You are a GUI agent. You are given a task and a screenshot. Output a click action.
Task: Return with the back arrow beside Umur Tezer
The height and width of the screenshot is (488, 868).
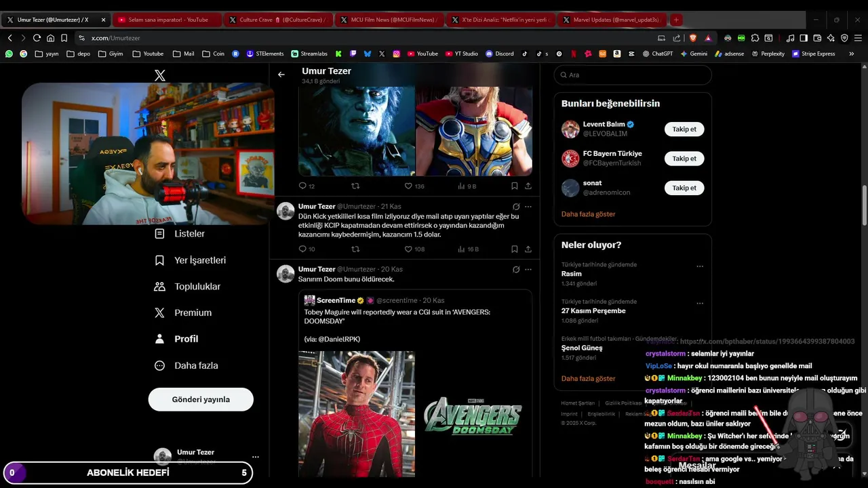pyautogui.click(x=281, y=75)
